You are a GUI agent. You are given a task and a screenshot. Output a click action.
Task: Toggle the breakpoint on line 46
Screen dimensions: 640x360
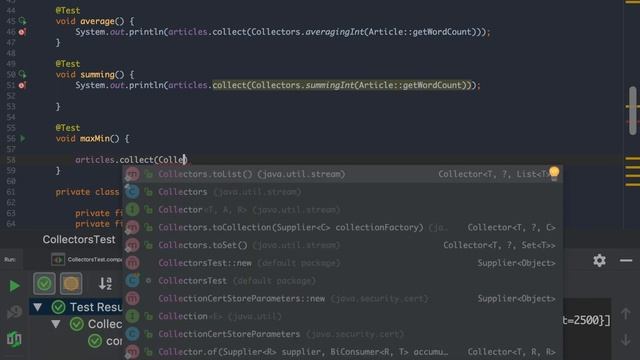pyautogui.click(x=22, y=32)
